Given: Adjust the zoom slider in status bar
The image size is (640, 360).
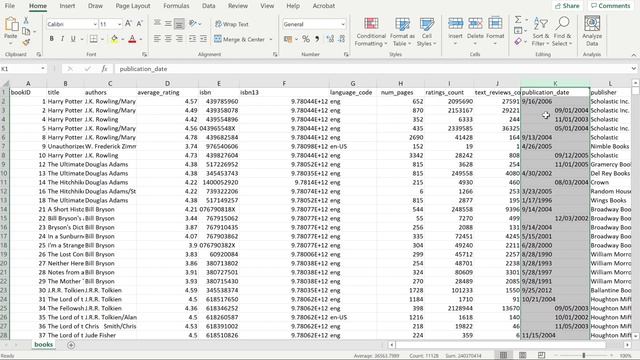Looking at the screenshot, I should [584, 356].
